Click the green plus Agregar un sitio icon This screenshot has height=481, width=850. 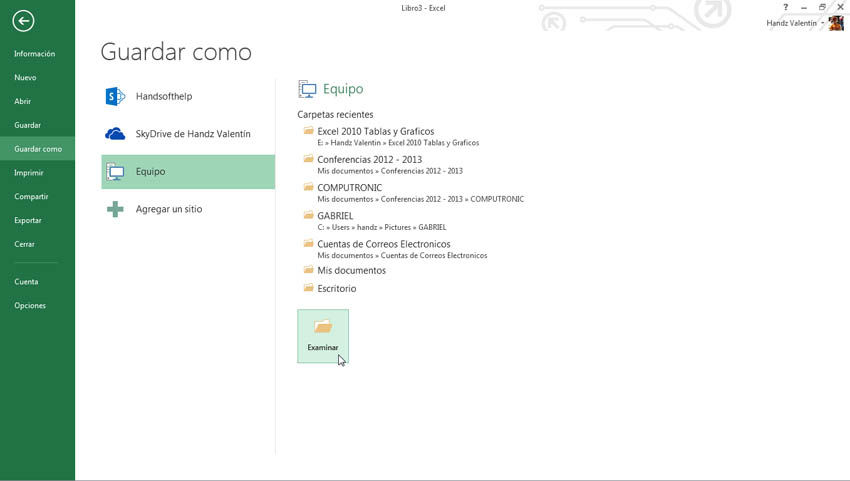[x=116, y=209]
